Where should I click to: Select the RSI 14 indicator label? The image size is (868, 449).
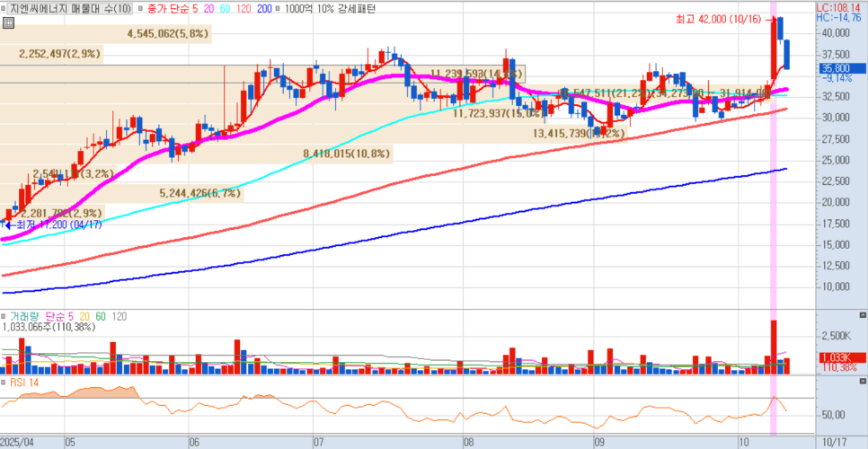pyautogui.click(x=23, y=382)
